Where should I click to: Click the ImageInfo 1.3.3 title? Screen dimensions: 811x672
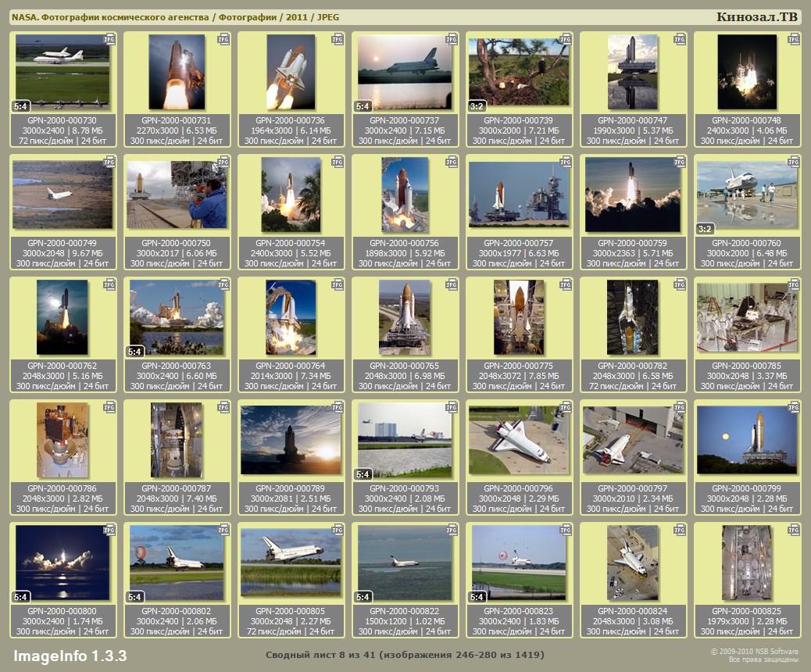click(70, 655)
